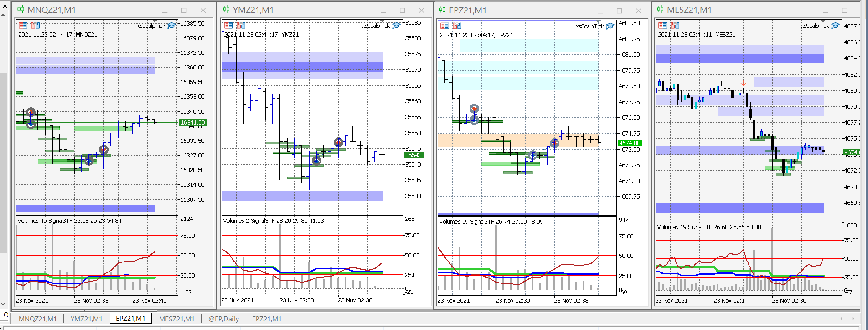Click the EPZ21,M1 window title text
The height and width of the screenshot is (330, 868).
468,10
